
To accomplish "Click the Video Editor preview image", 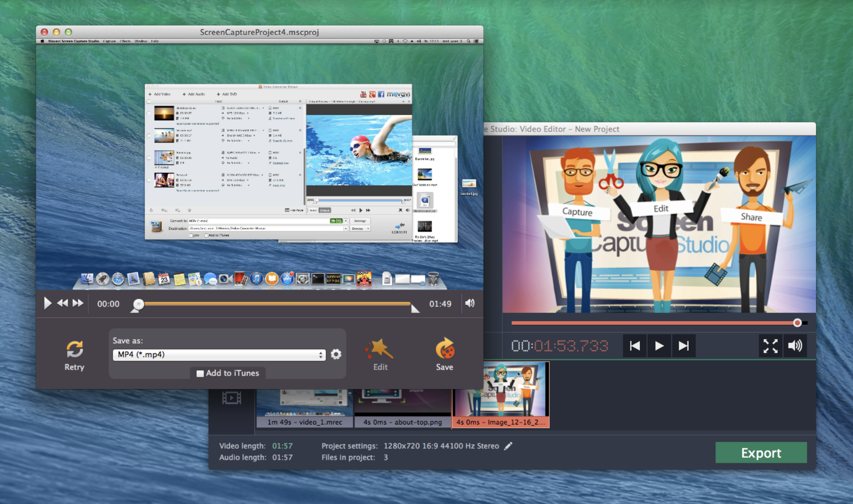I will 659,224.
